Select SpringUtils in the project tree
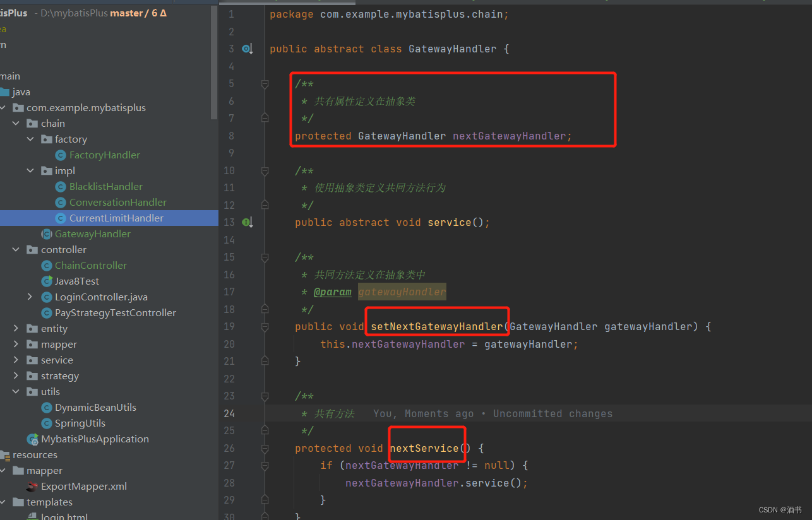The width and height of the screenshot is (812, 520). [80, 423]
